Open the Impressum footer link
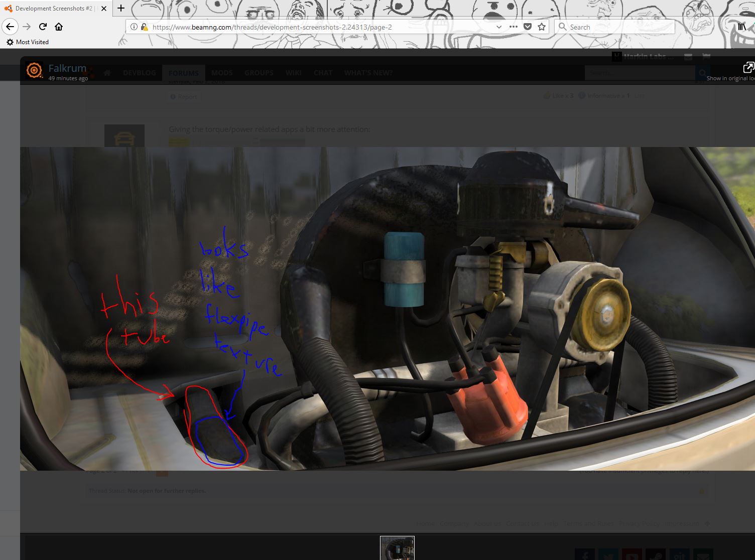This screenshot has width=755, height=560. (682, 523)
